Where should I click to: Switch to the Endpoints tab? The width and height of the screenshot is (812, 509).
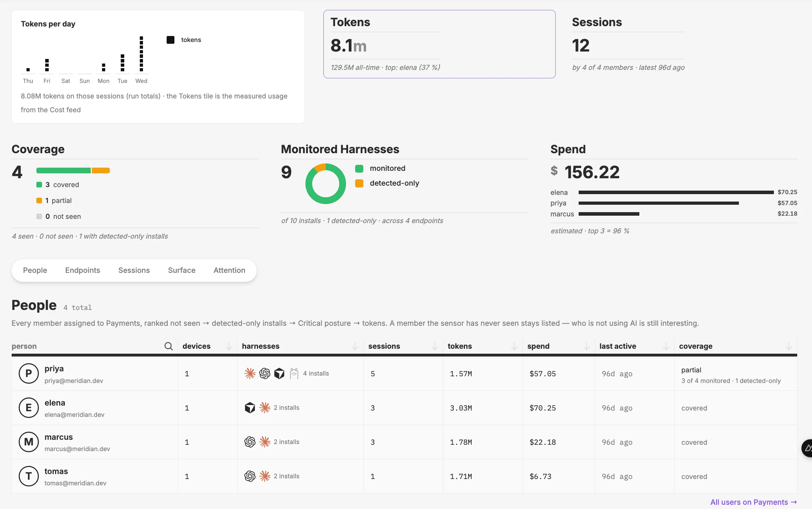(83, 270)
